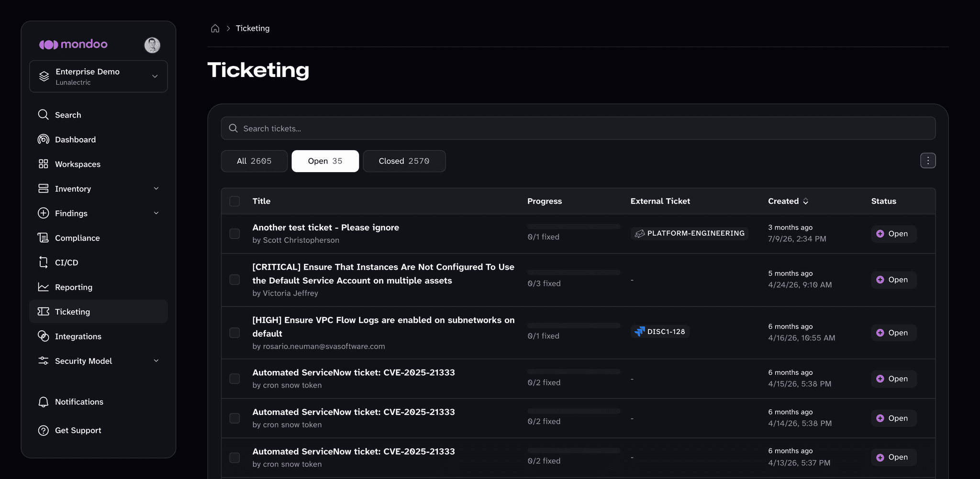Click the Workspaces grid icon
980x479 pixels.
43,164
